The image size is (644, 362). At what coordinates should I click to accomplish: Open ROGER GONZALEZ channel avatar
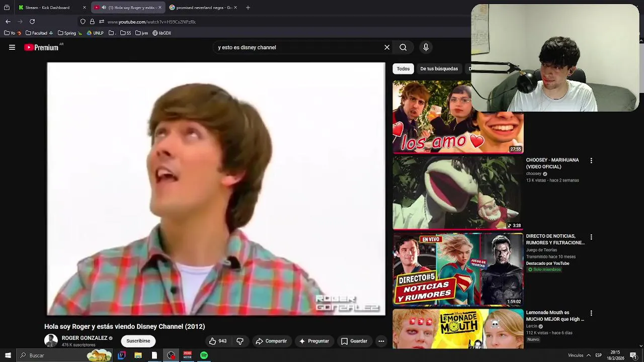tap(51, 341)
